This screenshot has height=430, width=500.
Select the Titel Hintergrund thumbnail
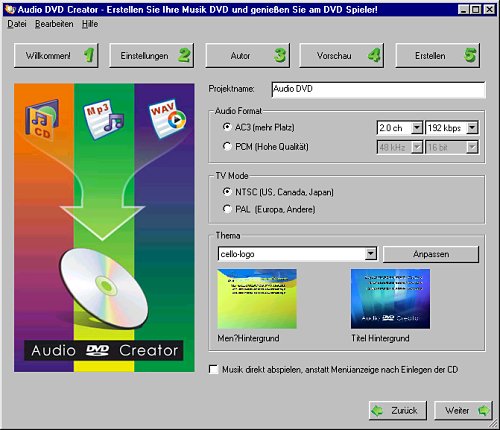(390, 299)
